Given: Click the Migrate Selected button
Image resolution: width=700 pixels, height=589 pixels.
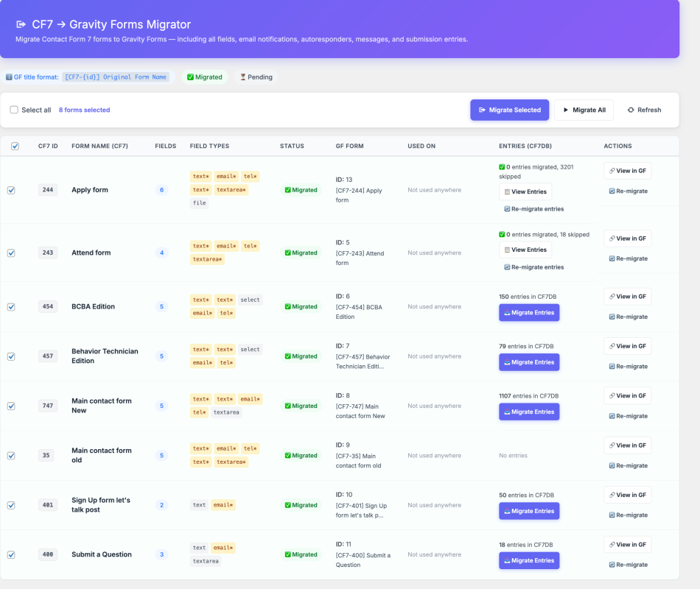Looking at the screenshot, I should [509, 110].
